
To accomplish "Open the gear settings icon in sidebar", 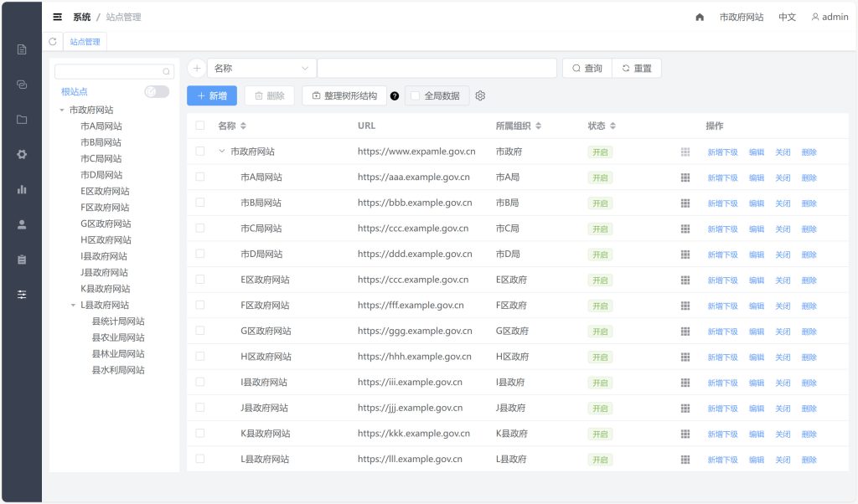I will [x=22, y=155].
